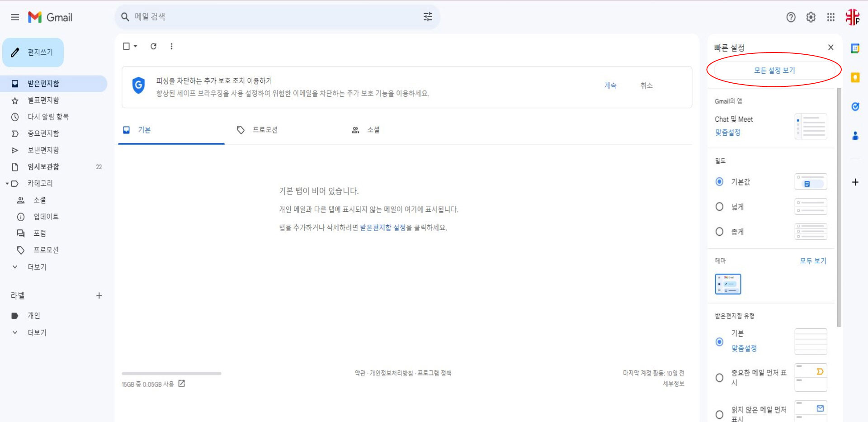868x422 pixels.
Task: Open Google Calendar side panel icon
Action: click(x=855, y=48)
